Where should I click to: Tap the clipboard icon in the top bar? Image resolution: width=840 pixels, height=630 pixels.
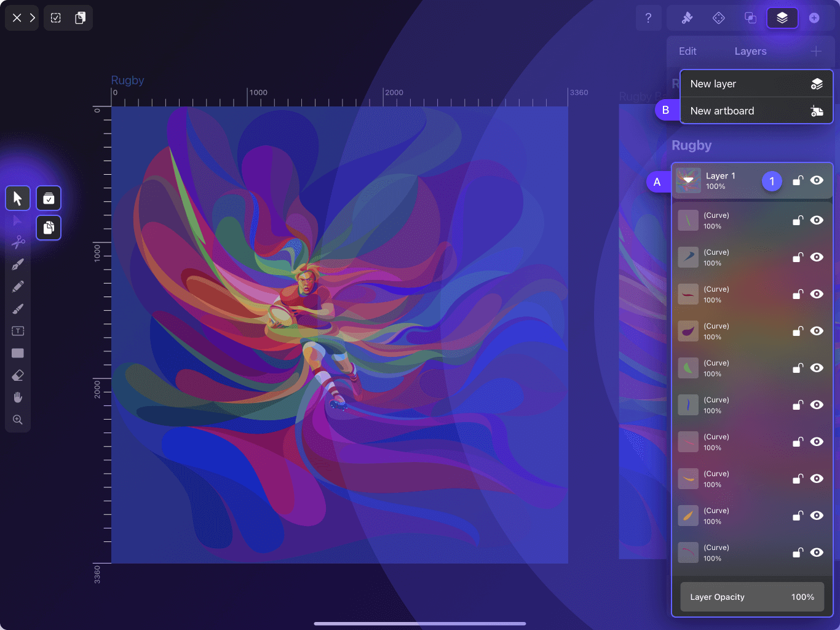[80, 18]
